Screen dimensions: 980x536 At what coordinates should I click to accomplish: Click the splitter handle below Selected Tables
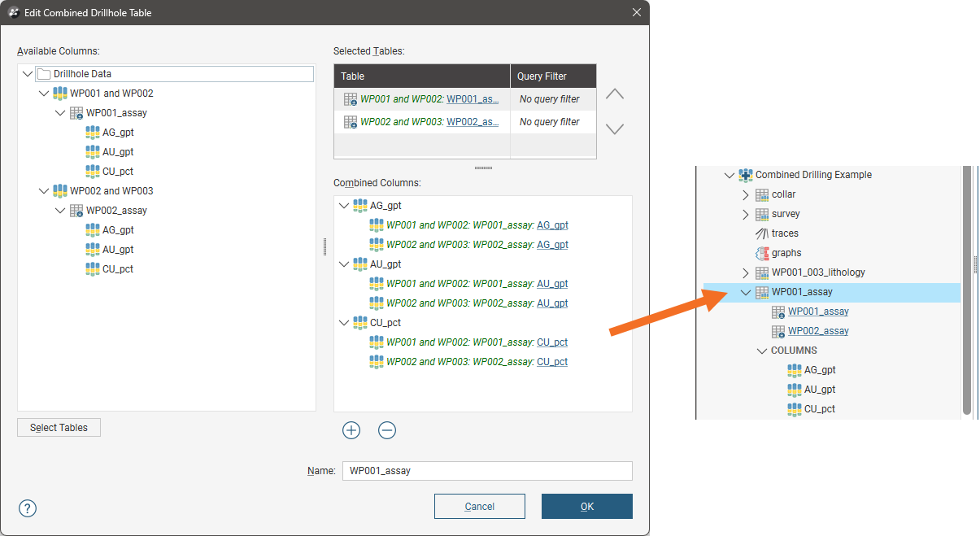483,168
